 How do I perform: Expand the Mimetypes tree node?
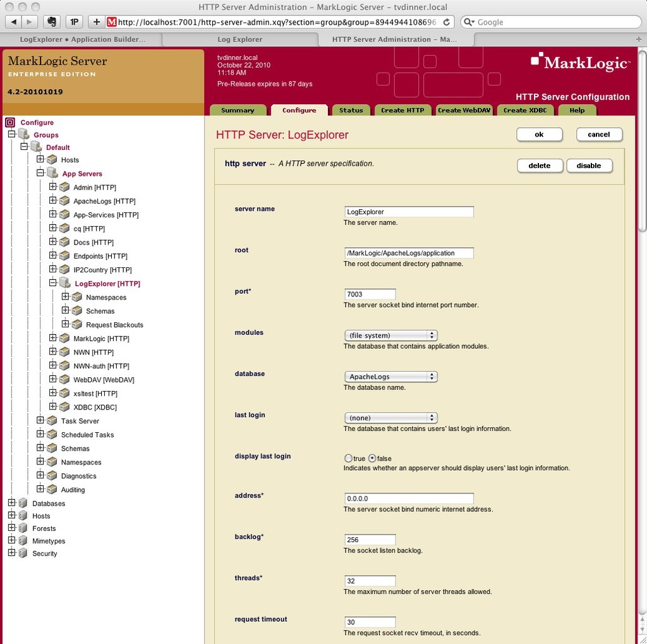pyautogui.click(x=12, y=540)
